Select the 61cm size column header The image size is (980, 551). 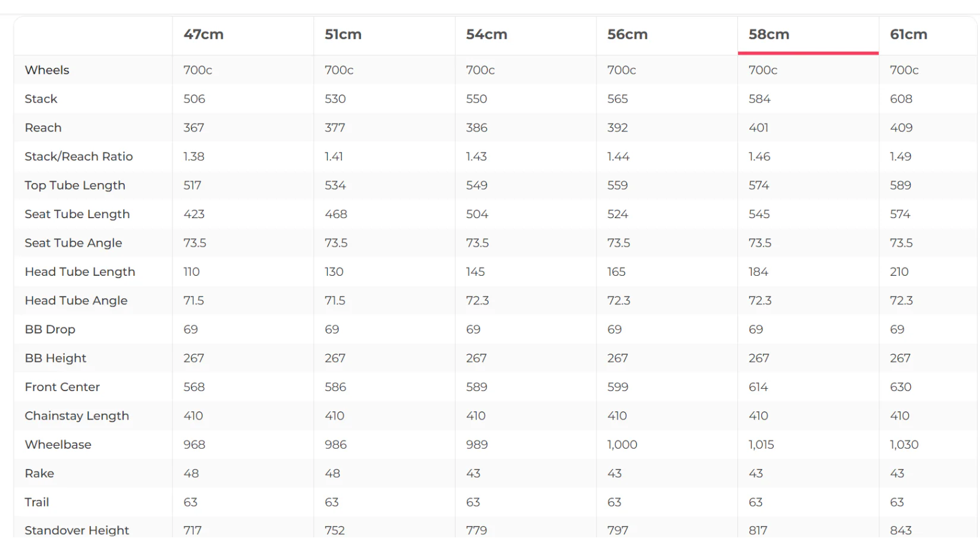tap(909, 34)
